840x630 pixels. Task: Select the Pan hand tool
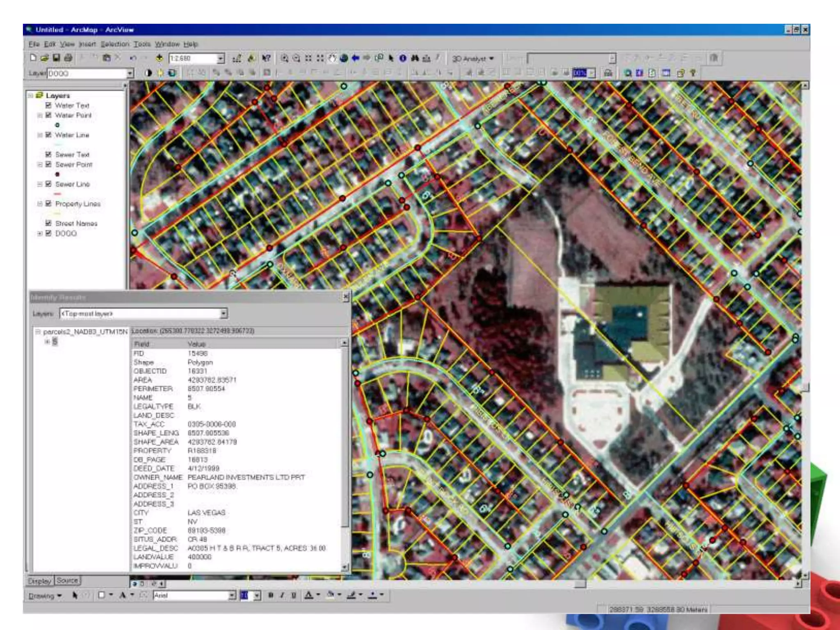click(x=332, y=58)
